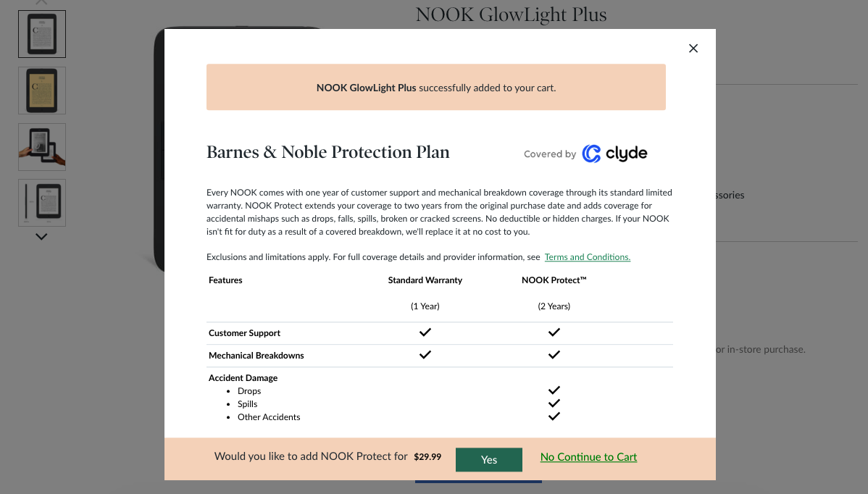Click the Other Accidents checkmark icon
Screen dimensions: 868x494
(554, 416)
